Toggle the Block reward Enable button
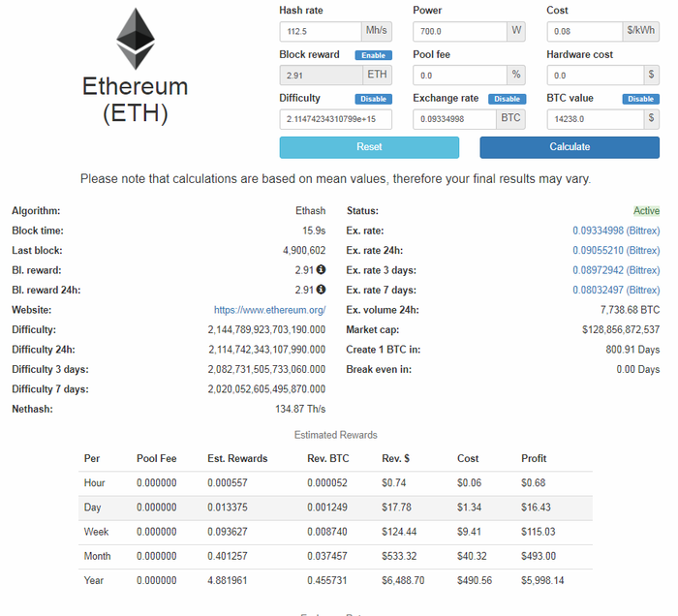 (x=374, y=55)
